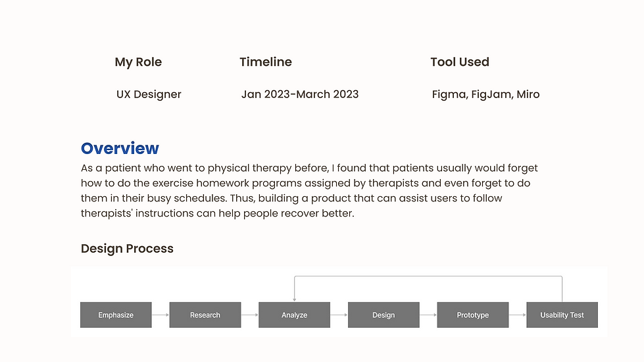Click the arrow between Analyze and Design

click(x=339, y=315)
